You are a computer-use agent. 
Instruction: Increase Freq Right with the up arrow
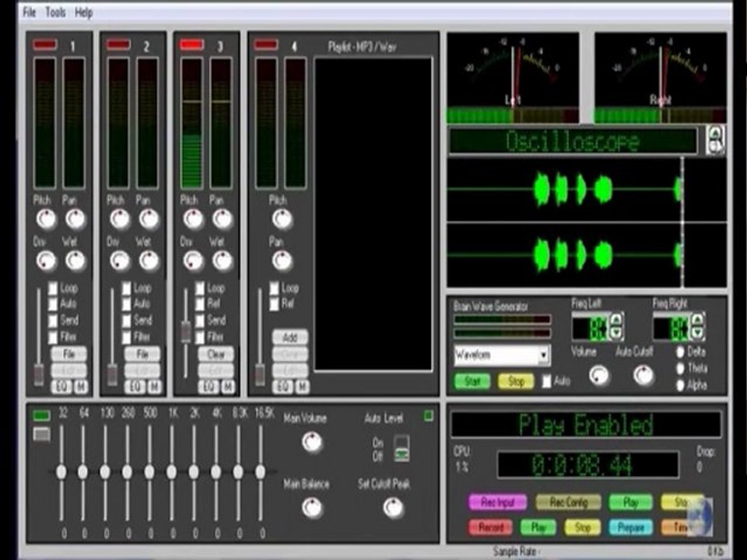pyautogui.click(x=697, y=320)
